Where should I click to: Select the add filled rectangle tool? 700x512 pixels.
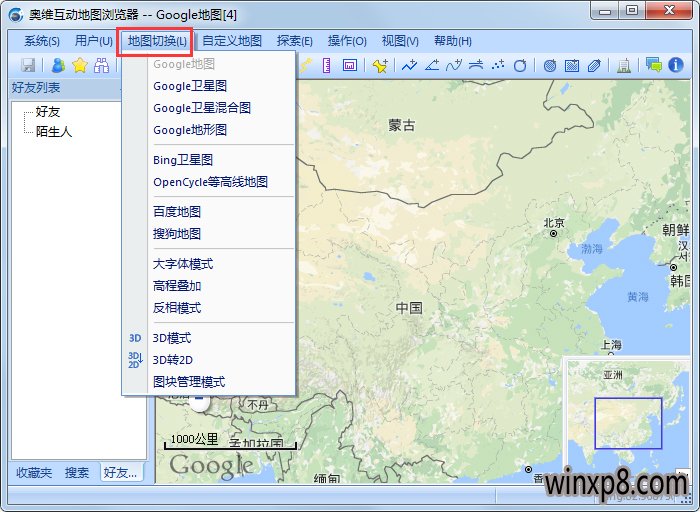[572, 66]
